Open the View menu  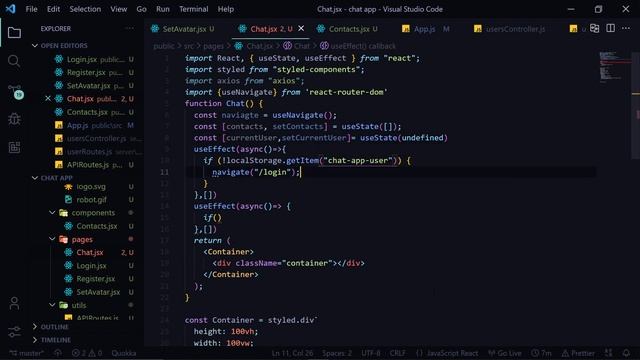click(118, 9)
